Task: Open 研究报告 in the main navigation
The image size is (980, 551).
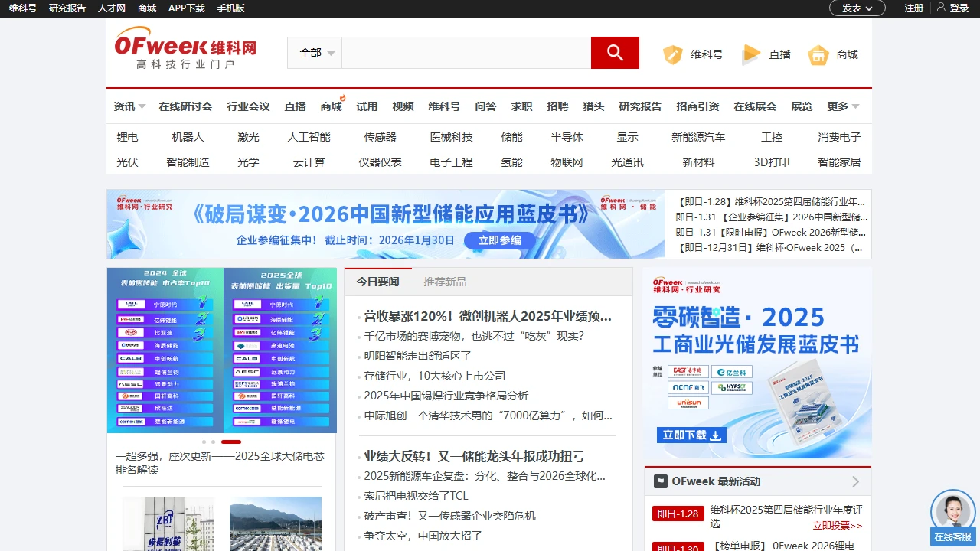Action: pos(640,106)
